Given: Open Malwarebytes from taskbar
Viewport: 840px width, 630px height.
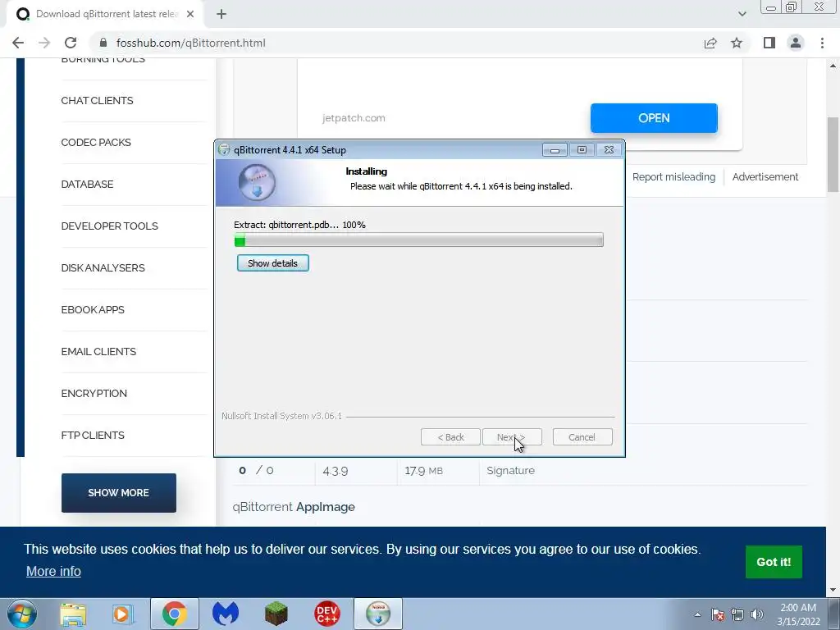Looking at the screenshot, I should click(226, 614).
